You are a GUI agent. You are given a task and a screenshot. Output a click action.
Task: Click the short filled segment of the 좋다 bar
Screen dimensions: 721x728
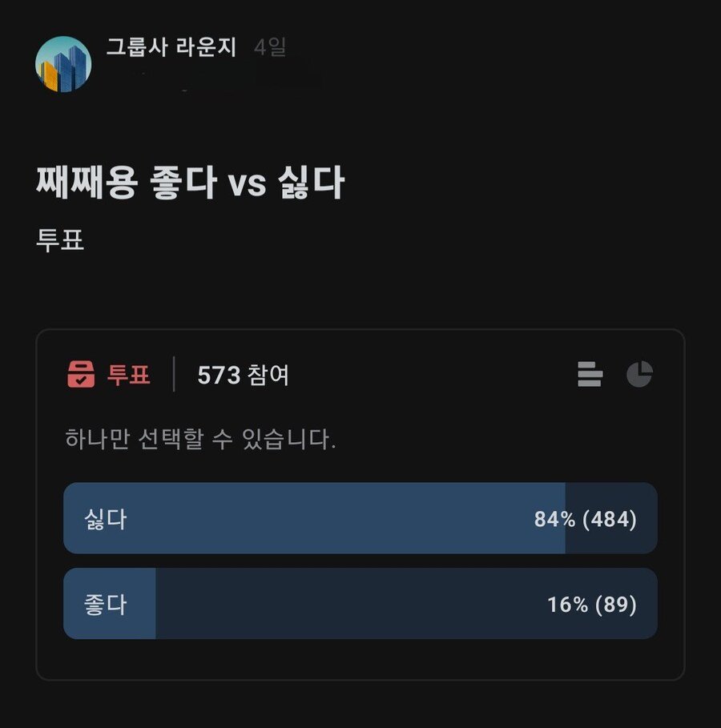(x=141, y=604)
